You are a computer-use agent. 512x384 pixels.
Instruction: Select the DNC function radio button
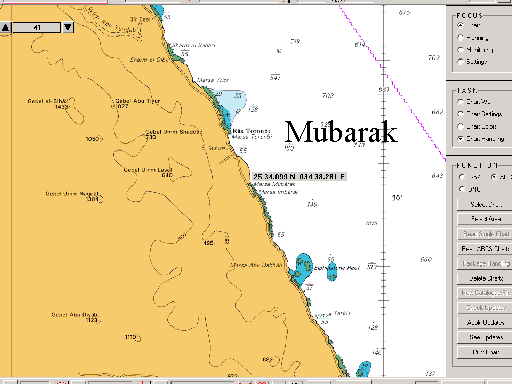pyautogui.click(x=462, y=189)
